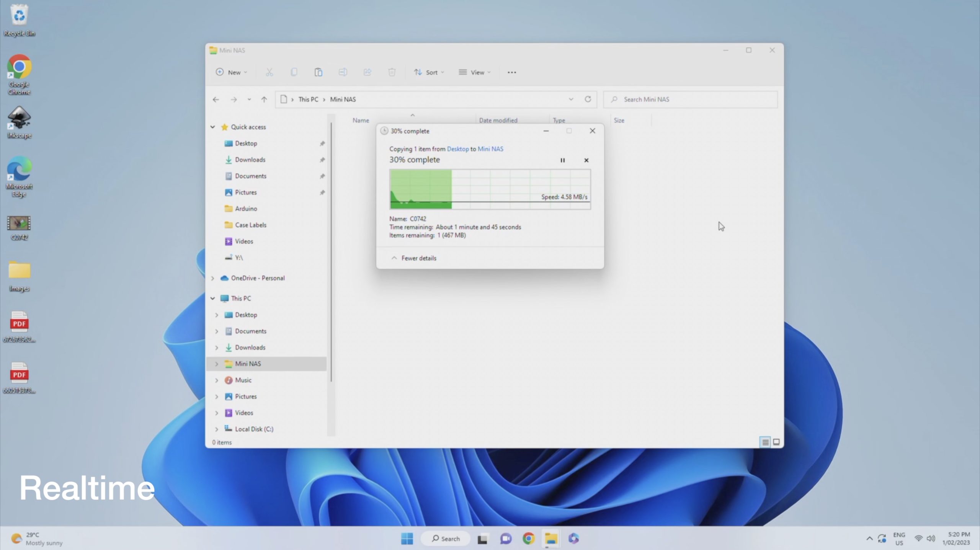Click inside the Search Mini NAS field
980x550 pixels.
click(689, 99)
